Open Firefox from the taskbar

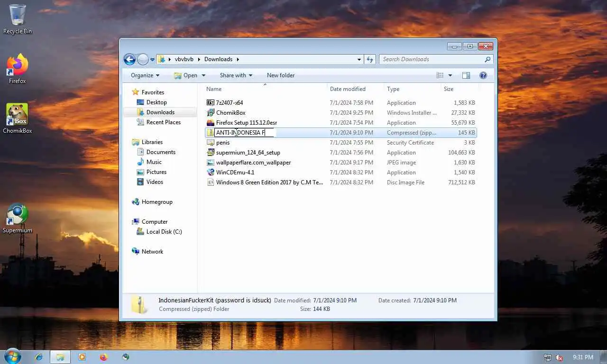click(104, 357)
